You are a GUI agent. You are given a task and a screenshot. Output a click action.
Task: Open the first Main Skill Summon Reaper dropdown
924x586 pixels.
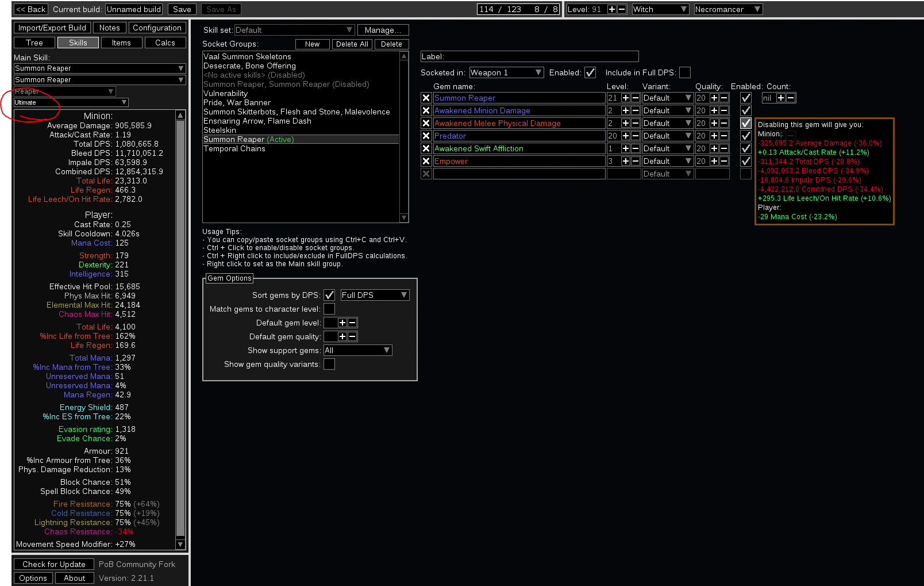(99, 68)
